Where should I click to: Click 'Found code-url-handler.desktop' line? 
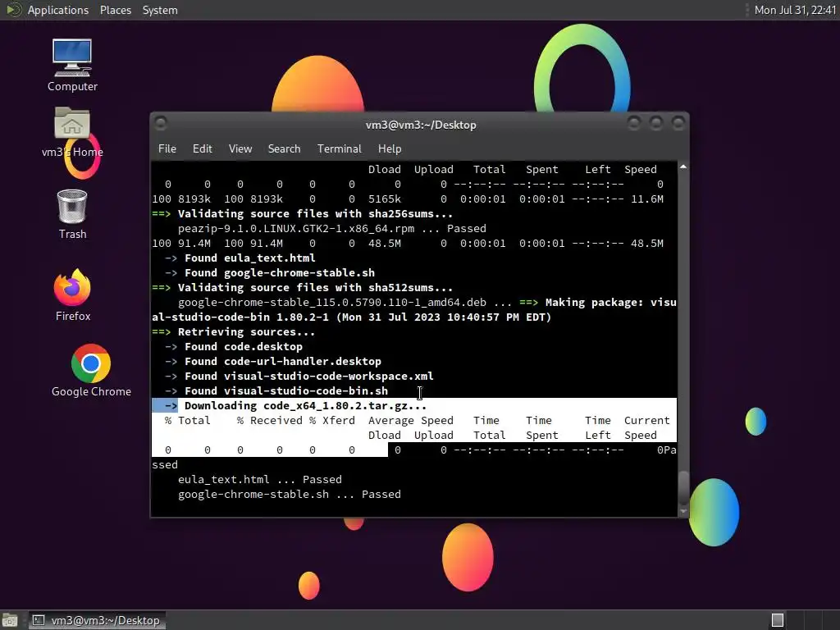pyautogui.click(x=283, y=362)
